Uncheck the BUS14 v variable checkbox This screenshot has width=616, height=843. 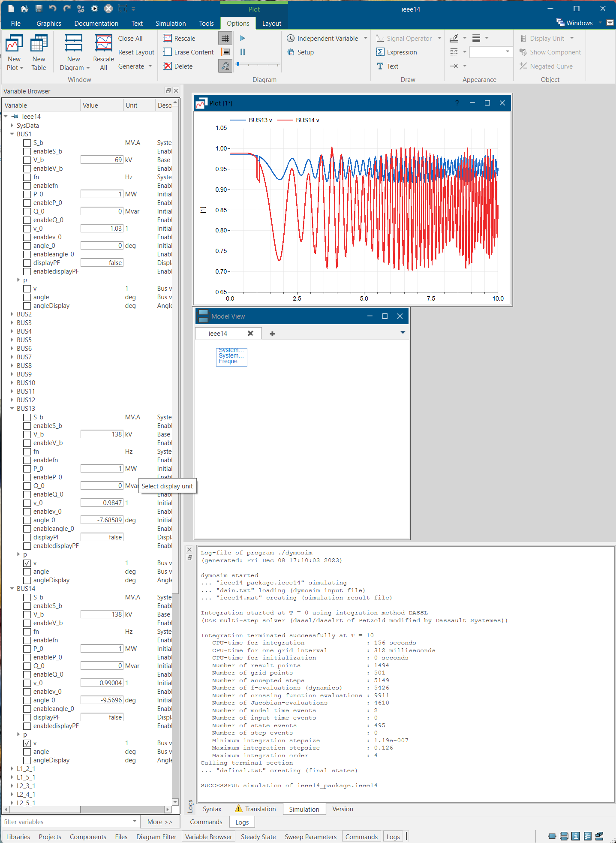27,743
